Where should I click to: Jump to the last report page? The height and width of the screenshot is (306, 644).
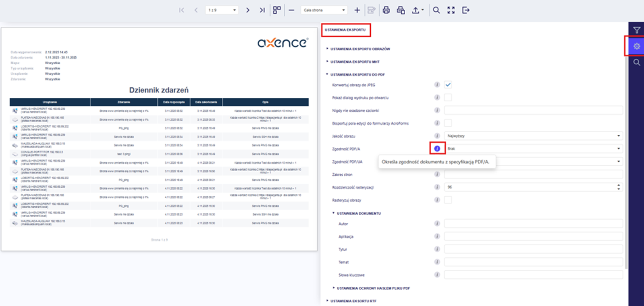[x=262, y=10]
